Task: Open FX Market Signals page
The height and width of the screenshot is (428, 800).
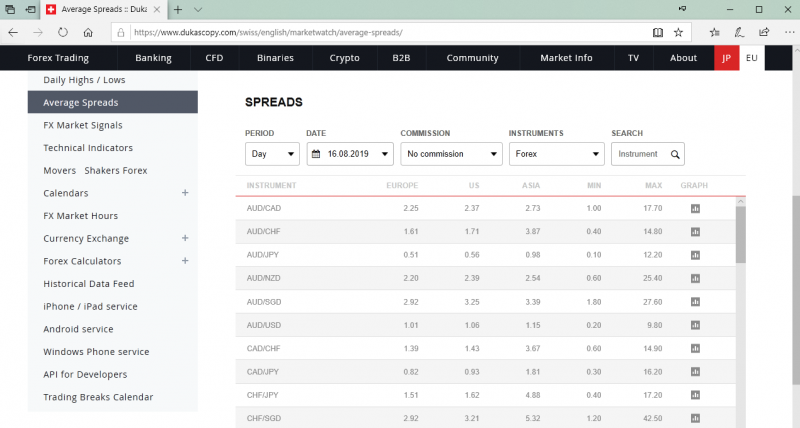Action: 83,125
